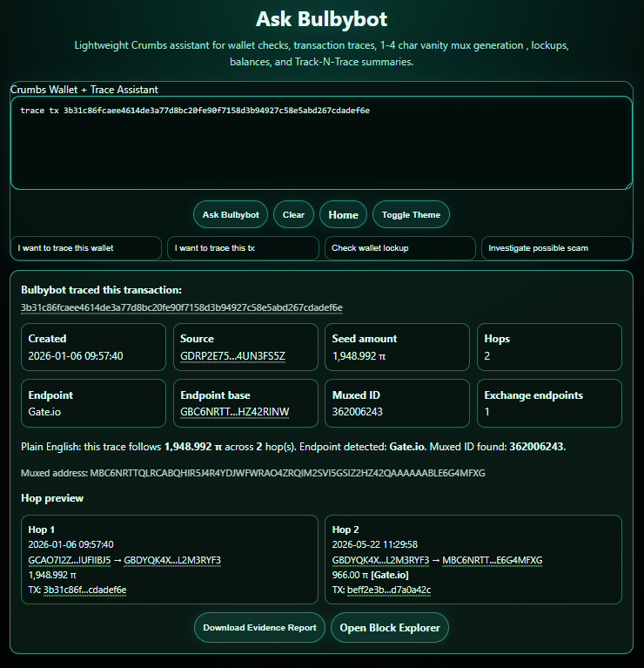Image resolution: width=644 pixels, height=668 pixels.
Task: Open Hop 2 TX beff2e3b...d7a0a42c link
Action: click(389, 590)
